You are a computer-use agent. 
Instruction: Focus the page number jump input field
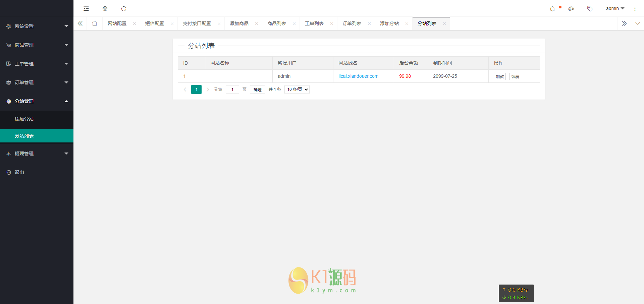232,89
